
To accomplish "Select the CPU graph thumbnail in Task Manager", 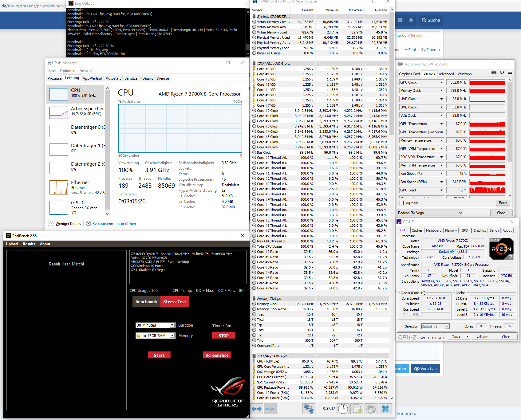I will click(59, 94).
